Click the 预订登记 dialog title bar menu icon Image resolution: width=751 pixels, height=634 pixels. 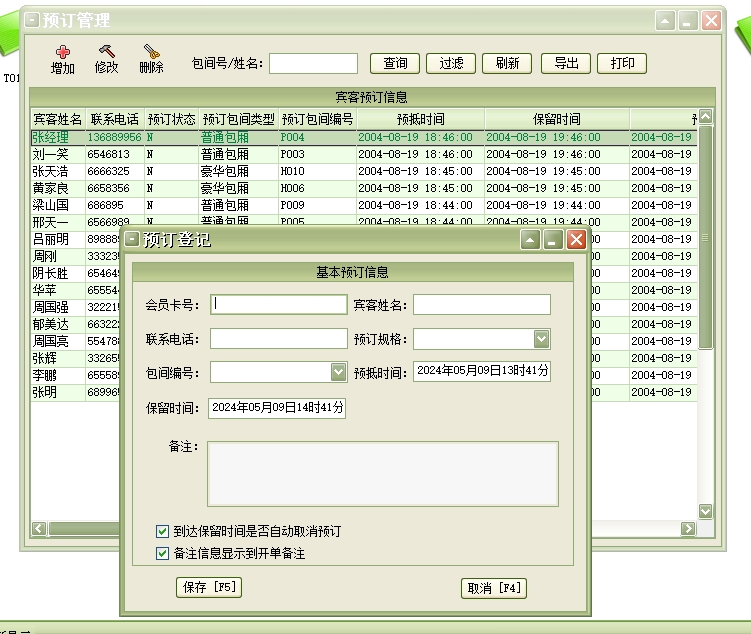(132, 240)
